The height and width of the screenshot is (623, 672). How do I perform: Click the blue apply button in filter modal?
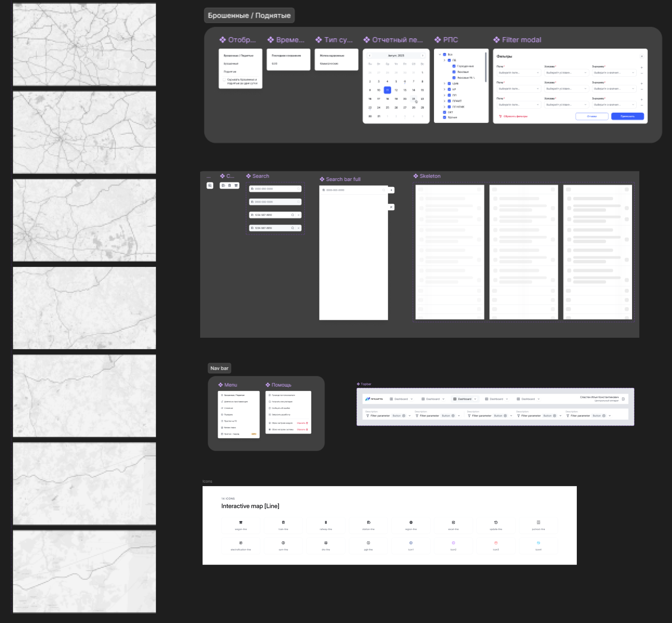pyautogui.click(x=627, y=116)
